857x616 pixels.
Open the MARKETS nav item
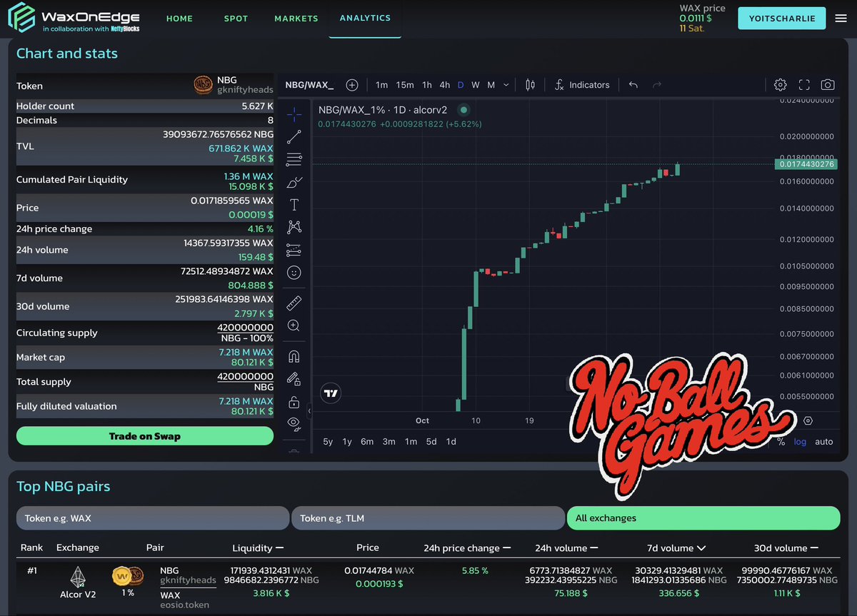(296, 19)
